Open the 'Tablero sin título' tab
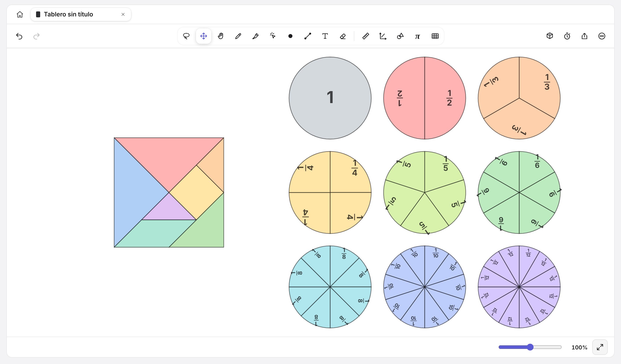Viewport: 621px width, 364px height. pos(81,15)
